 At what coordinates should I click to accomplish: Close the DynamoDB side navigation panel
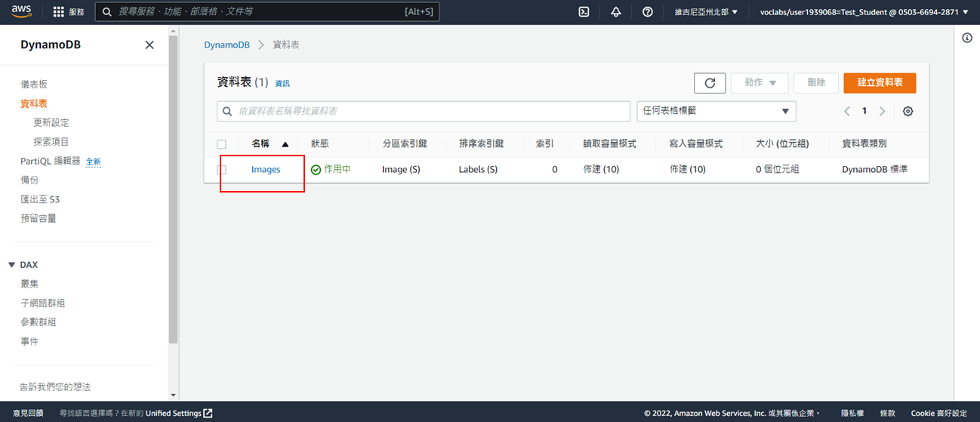pos(149,45)
